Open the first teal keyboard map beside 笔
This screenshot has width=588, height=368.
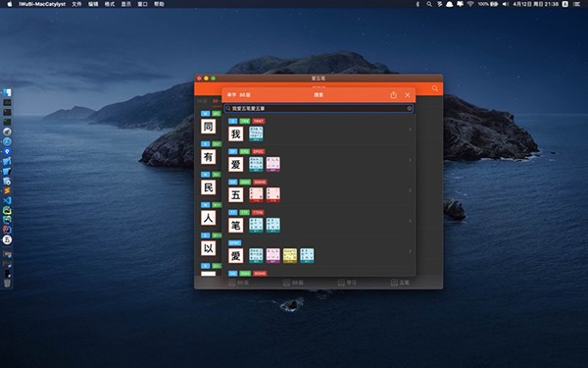256,225
